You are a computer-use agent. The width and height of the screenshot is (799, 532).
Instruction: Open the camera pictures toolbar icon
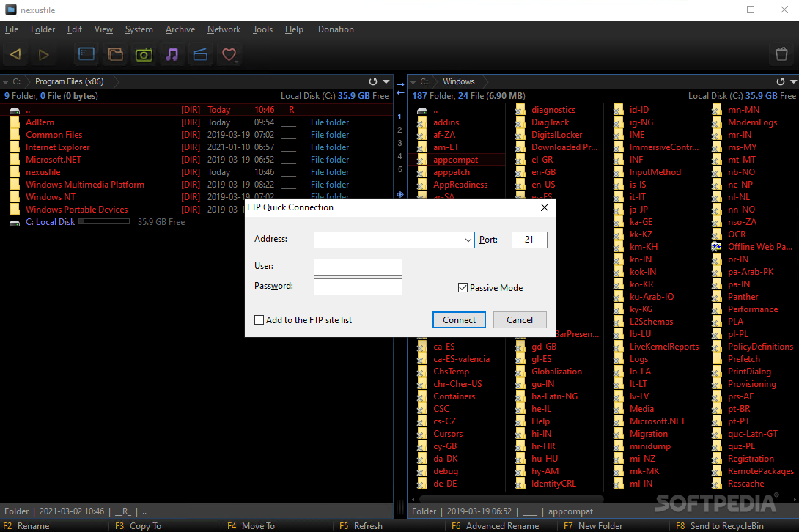click(x=144, y=54)
